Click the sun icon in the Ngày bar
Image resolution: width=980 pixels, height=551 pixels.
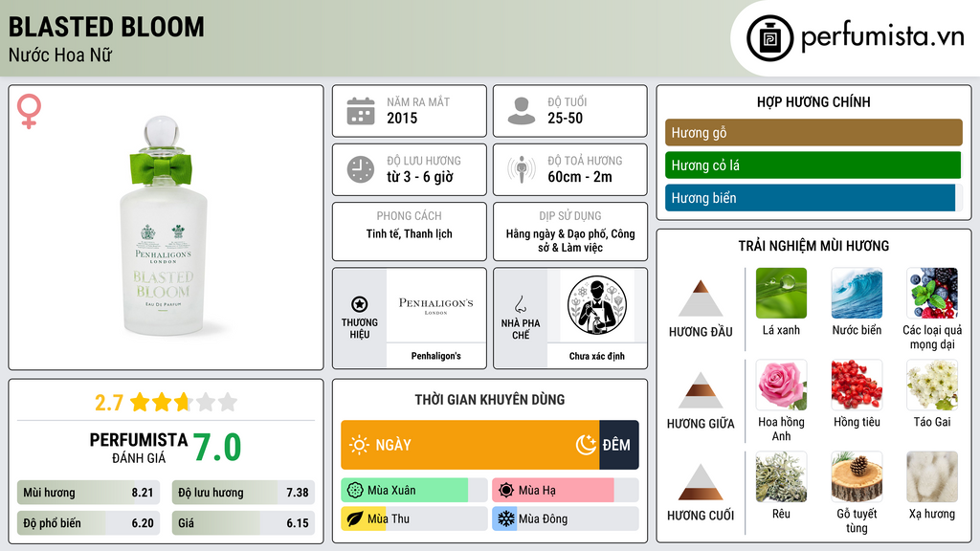tap(360, 445)
